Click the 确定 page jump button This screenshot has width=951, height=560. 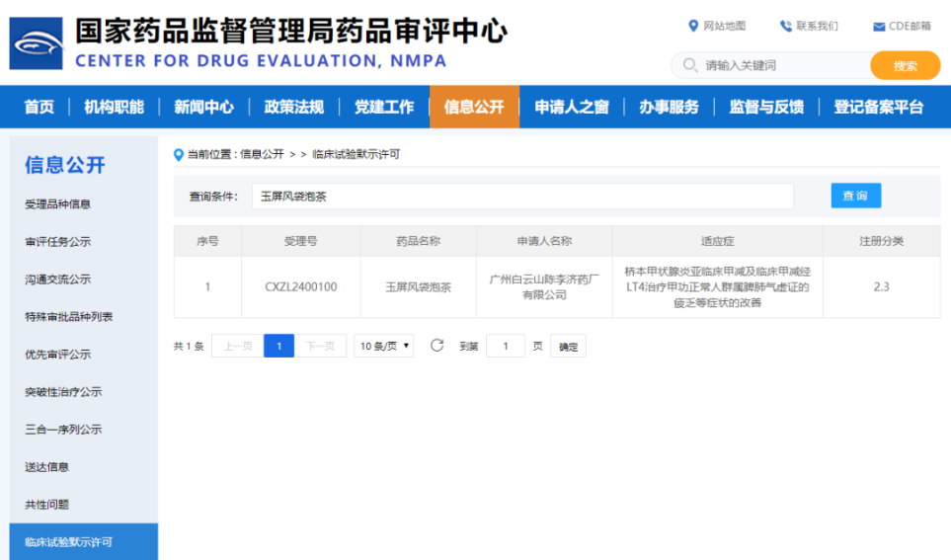point(568,347)
